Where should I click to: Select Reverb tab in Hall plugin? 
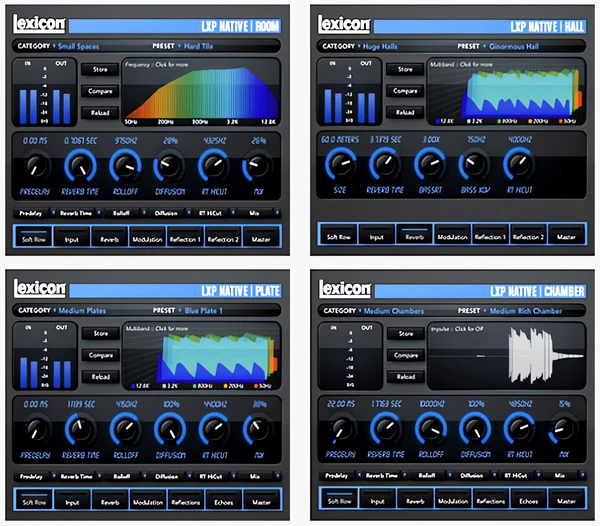414,234
